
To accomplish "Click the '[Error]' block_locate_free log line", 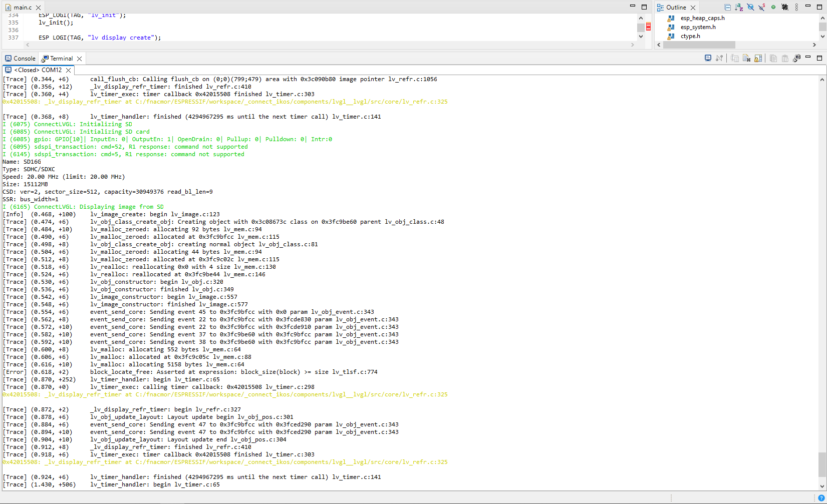I will [190, 372].
